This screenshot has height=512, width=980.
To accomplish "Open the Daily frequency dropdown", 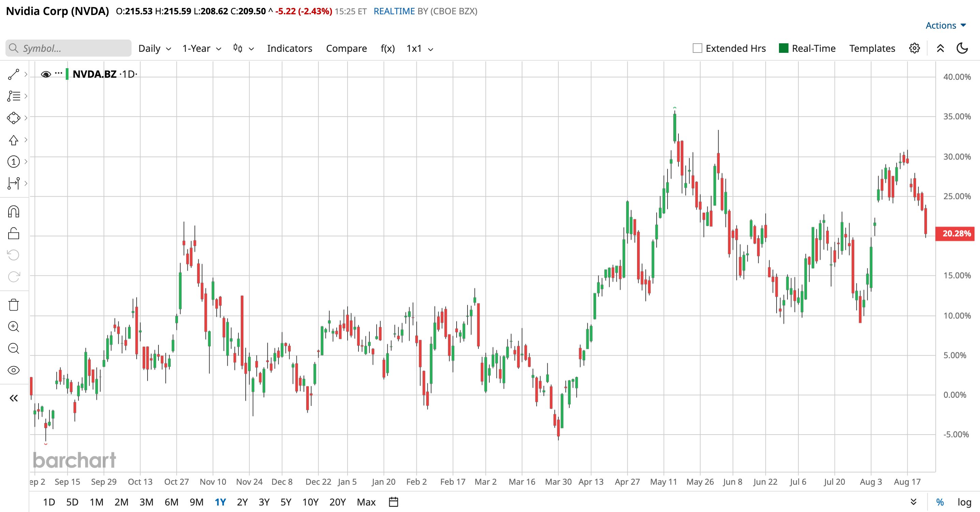I will [155, 48].
